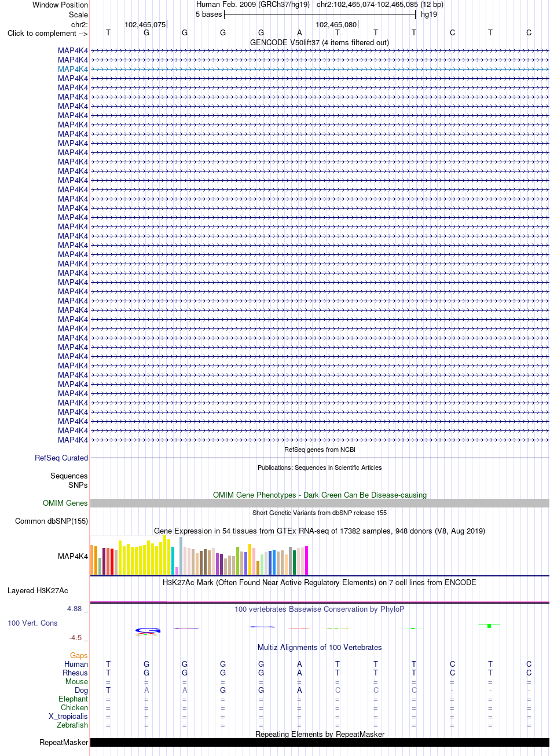Click the RepeatMasker track label
Viewport: 550px width, 756px height.
click(x=64, y=743)
